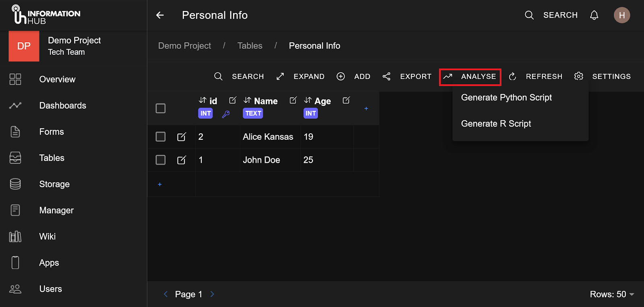Click the primary key icon under id

click(x=226, y=114)
